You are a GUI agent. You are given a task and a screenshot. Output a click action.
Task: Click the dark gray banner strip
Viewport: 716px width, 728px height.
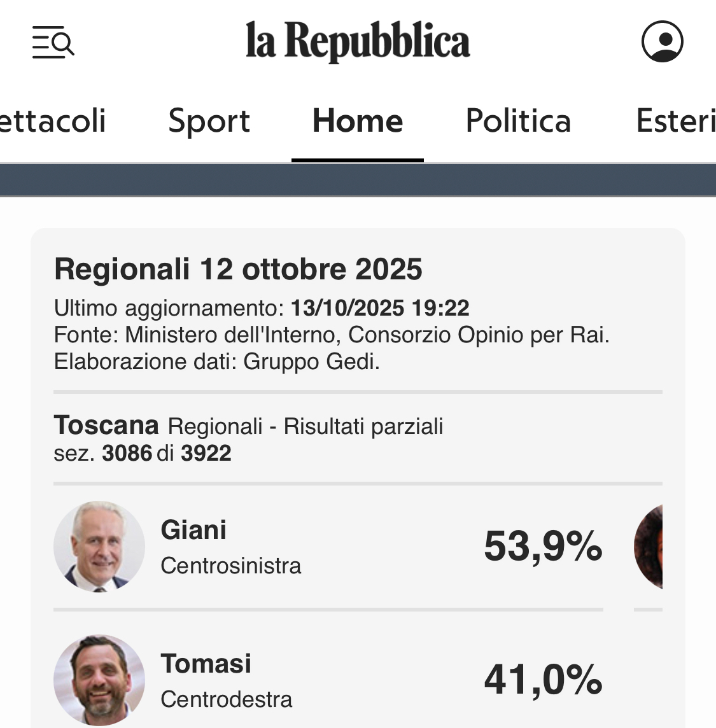click(358, 180)
